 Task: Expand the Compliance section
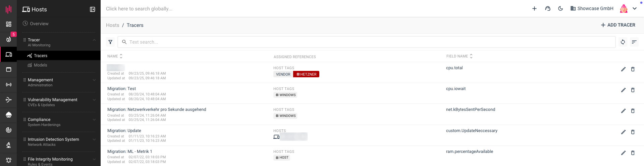[x=94, y=120]
